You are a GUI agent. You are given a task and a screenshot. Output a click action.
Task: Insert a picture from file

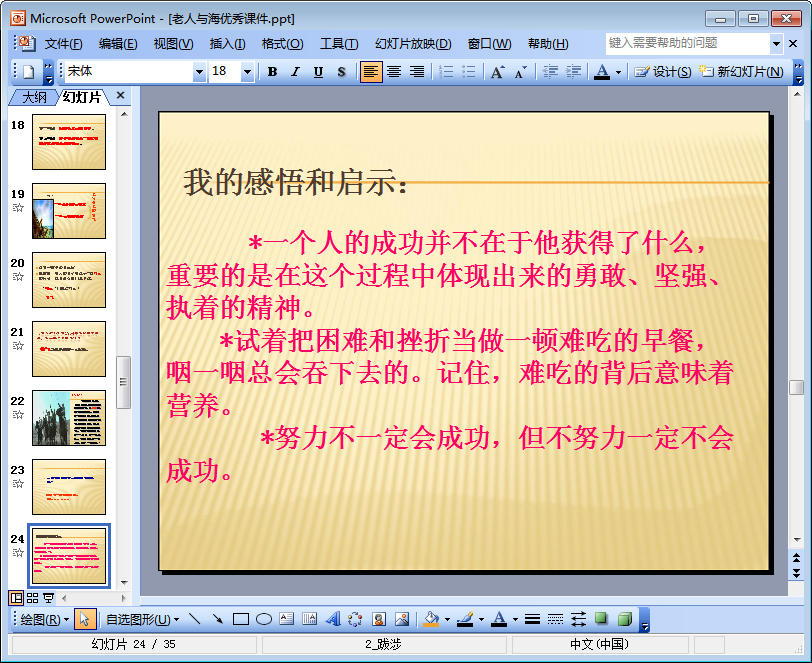(x=402, y=619)
